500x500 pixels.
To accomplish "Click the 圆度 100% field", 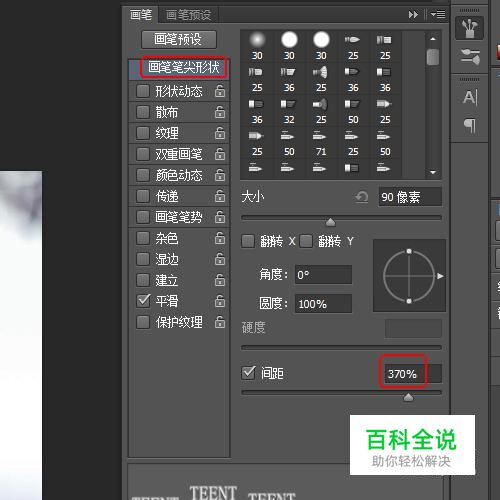I will coord(323,304).
